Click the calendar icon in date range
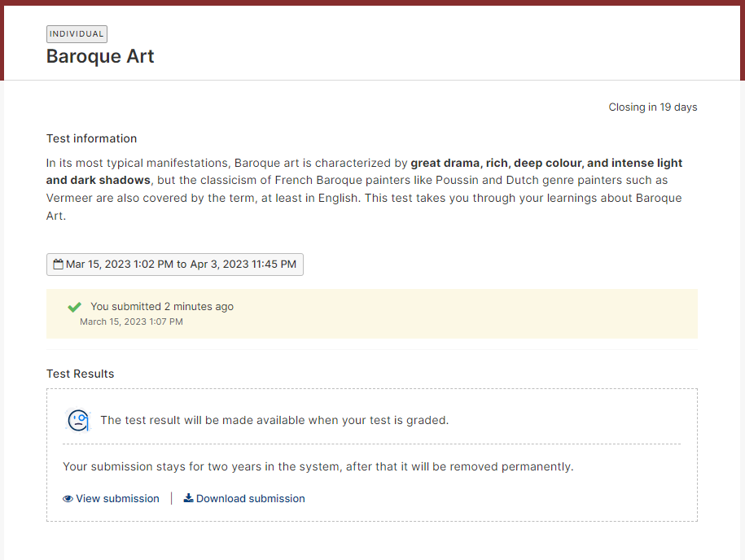 tap(58, 264)
